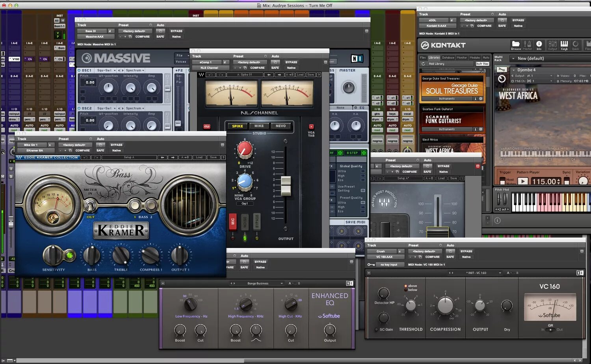Toggle the MIC button in NLS Channel
Image resolution: width=591 pixels, height=364 pixels.
[x=232, y=222]
